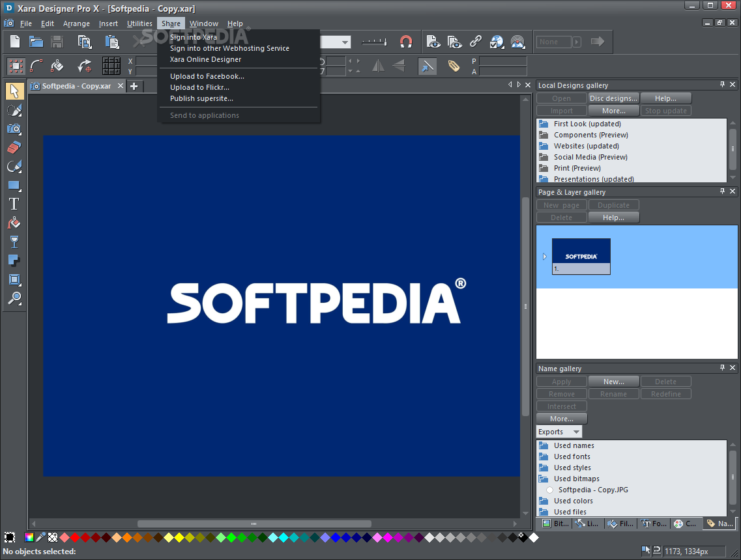Click the Copy icon in toolbar

tap(85, 42)
